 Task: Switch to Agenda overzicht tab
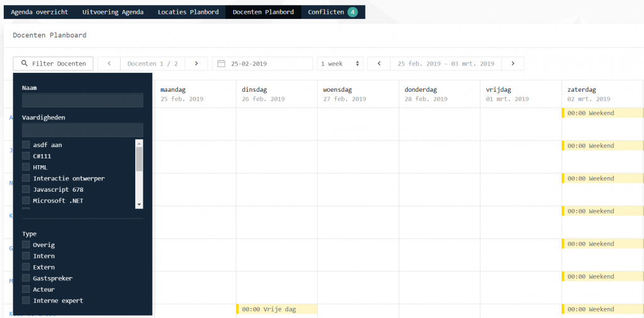(40, 12)
